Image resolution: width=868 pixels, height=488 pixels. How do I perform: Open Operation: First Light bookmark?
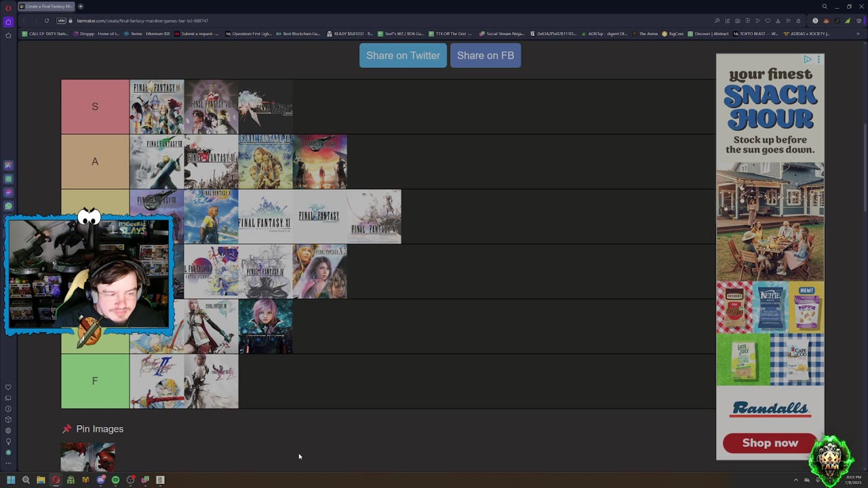pyautogui.click(x=248, y=33)
